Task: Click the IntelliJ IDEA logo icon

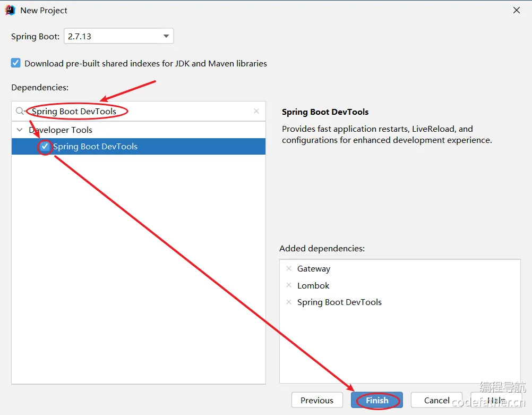Action: (10, 10)
